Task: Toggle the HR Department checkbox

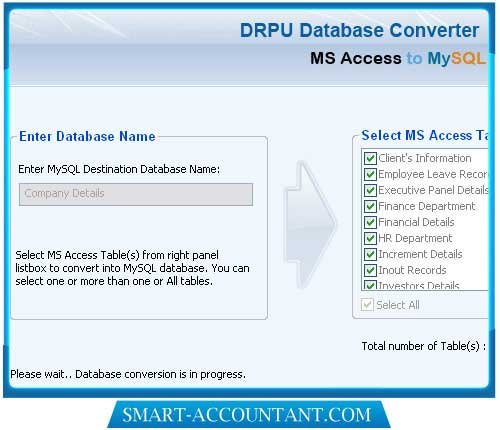Action: coord(370,238)
